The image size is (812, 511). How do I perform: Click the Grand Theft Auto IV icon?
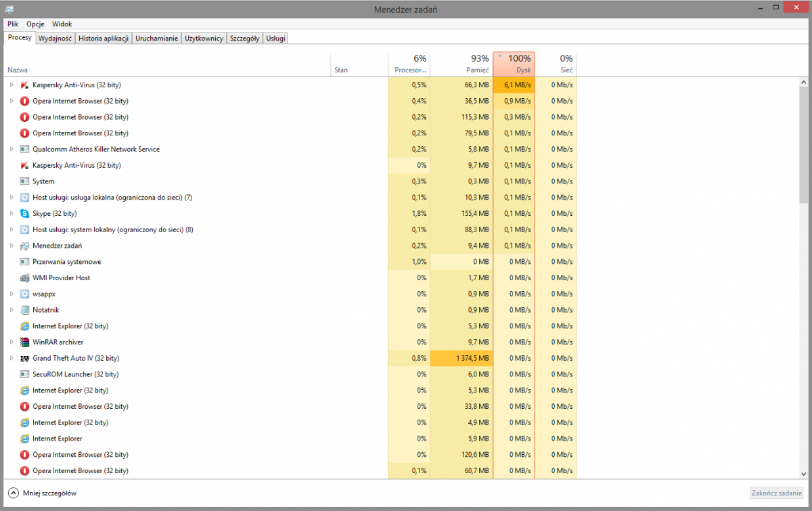[x=24, y=358]
